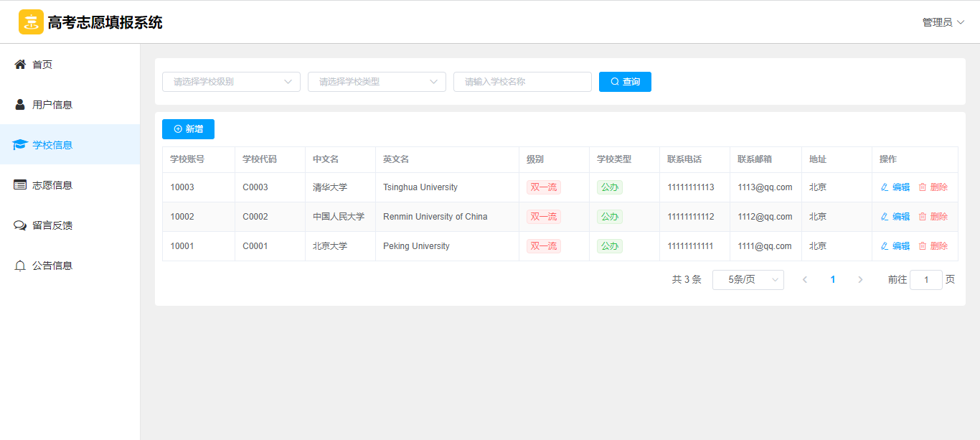Click the home icon in sidebar
This screenshot has width=980, height=440.
20,65
